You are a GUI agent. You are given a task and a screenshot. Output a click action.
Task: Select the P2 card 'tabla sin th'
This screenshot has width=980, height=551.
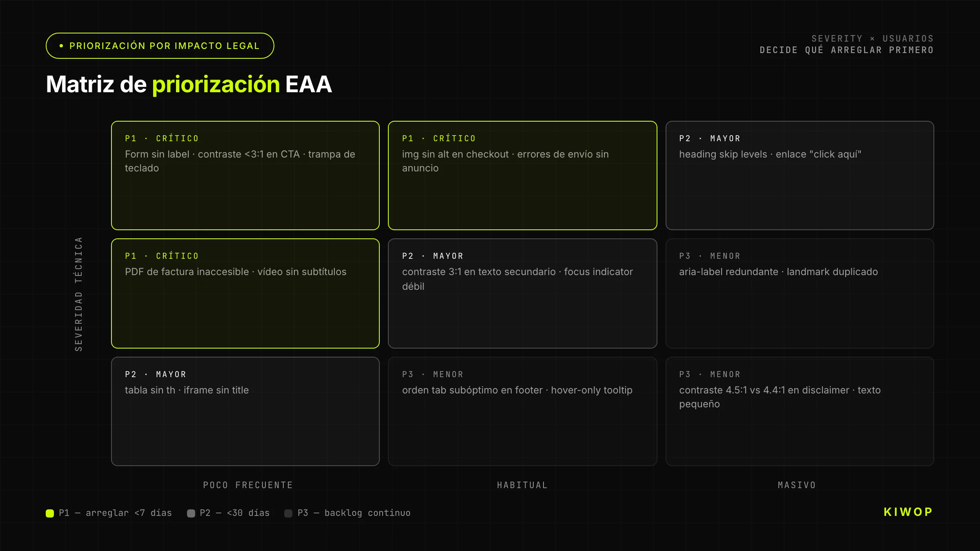245,411
